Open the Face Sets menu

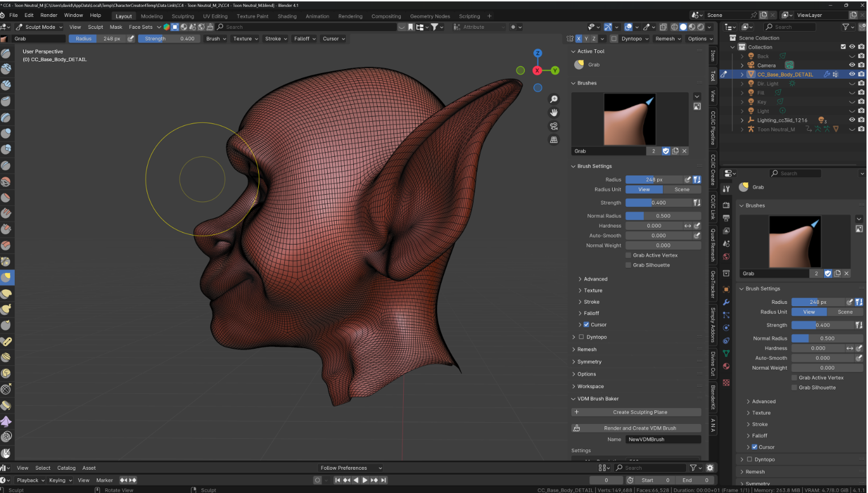pyautogui.click(x=140, y=27)
